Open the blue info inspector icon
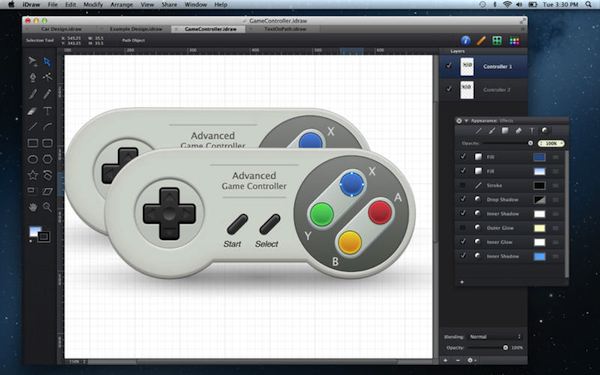Viewport: 600px width, 375px height. 465,41
